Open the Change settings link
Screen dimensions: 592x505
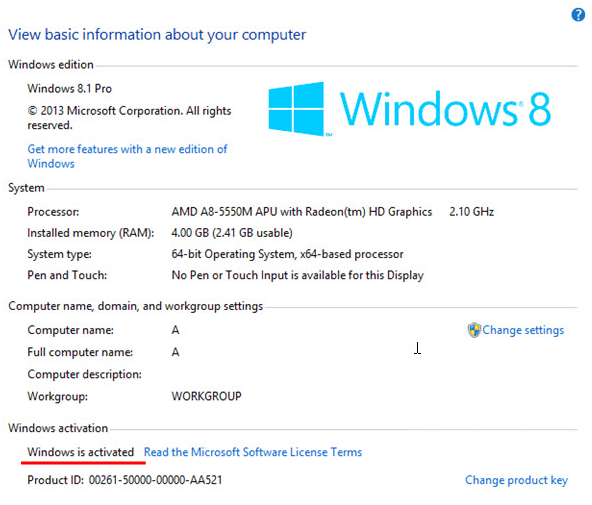pos(523,330)
